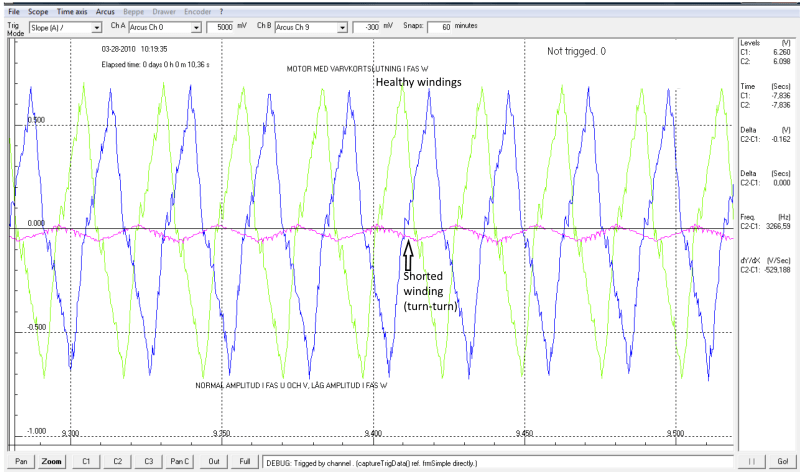Screen dimensions: 800x472
Task: Expand the Trig Mode Slope dropdown
Action: 96,28
